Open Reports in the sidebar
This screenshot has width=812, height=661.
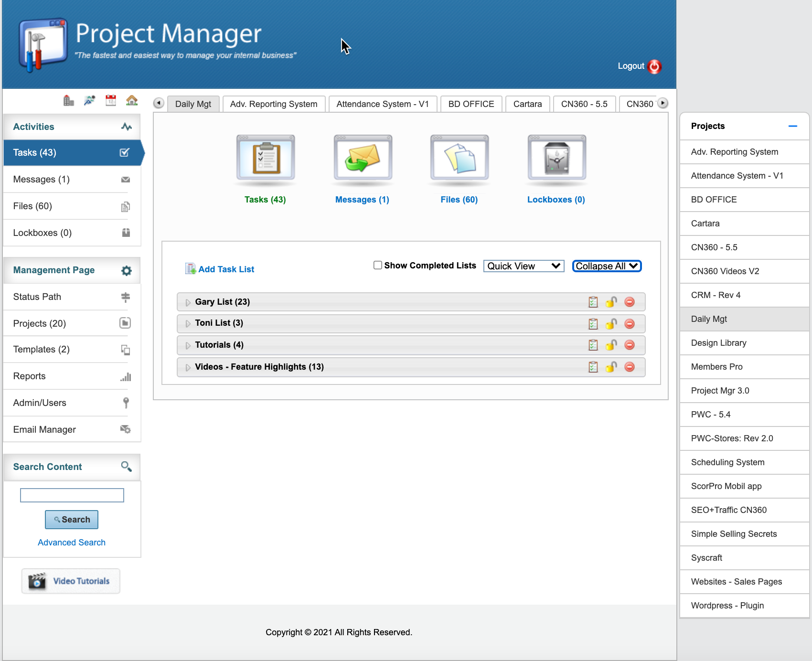(x=72, y=376)
